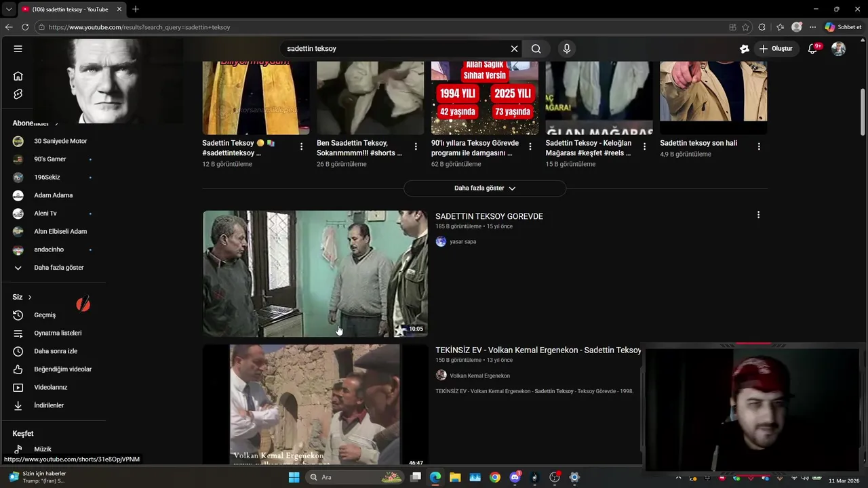Go to YouTube Home via sidebar icon

pyautogui.click(x=18, y=76)
